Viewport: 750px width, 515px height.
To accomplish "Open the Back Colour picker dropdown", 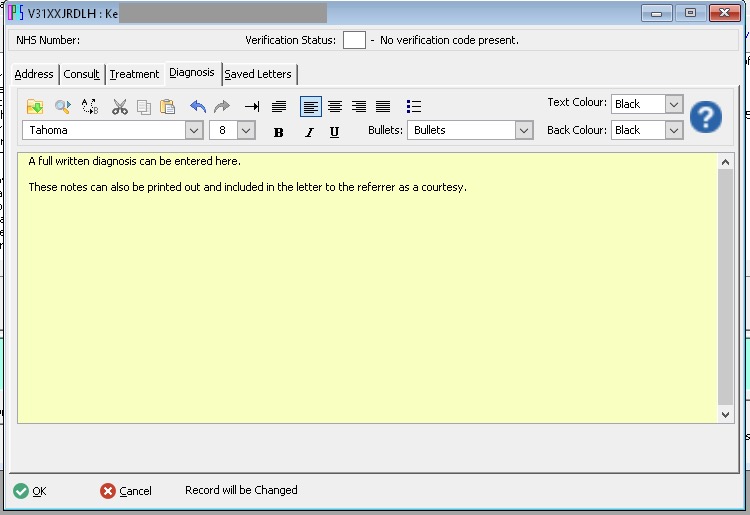I will tap(673, 130).
